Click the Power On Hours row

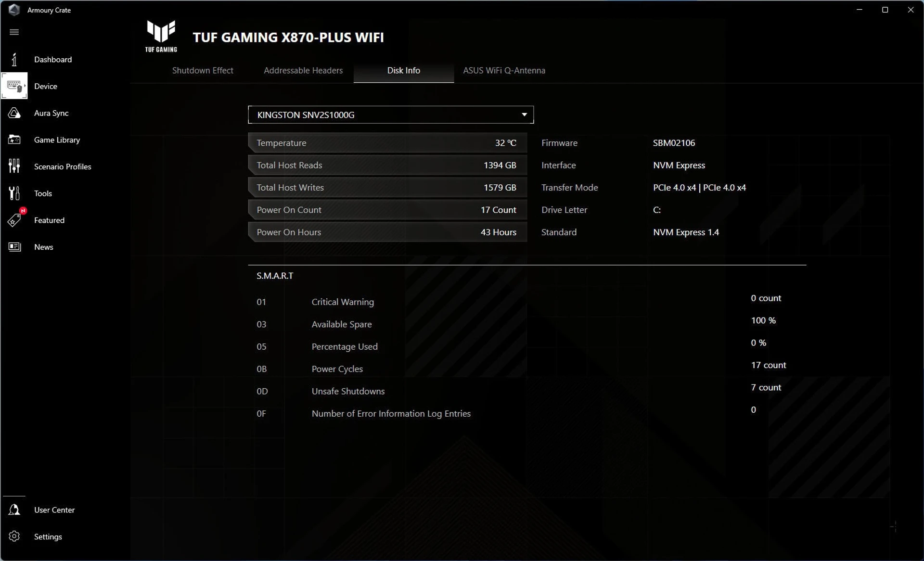pyautogui.click(x=387, y=232)
